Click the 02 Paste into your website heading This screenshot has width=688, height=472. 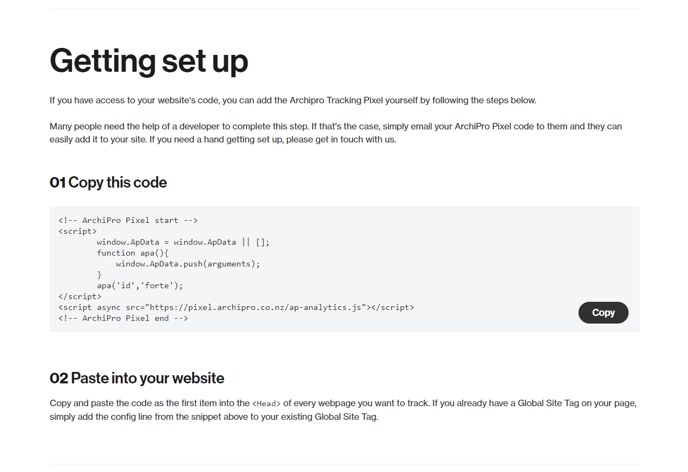[137, 378]
